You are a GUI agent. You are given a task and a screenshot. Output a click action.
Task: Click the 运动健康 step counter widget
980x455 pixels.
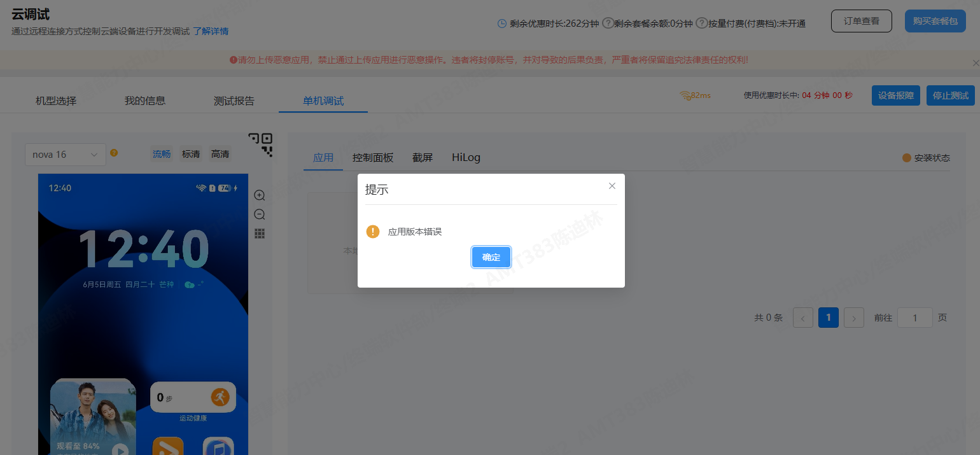(x=193, y=397)
